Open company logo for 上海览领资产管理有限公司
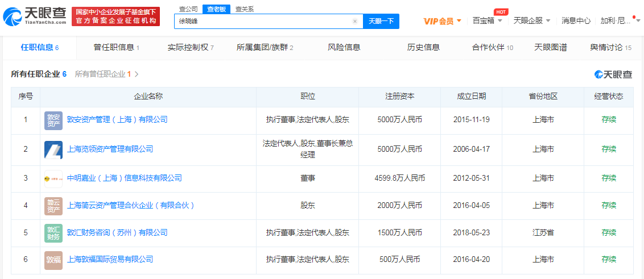644x279 pixels. [x=53, y=150]
